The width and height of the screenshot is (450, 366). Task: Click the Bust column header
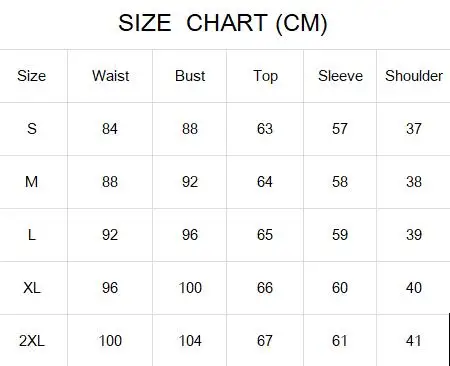[190, 76]
